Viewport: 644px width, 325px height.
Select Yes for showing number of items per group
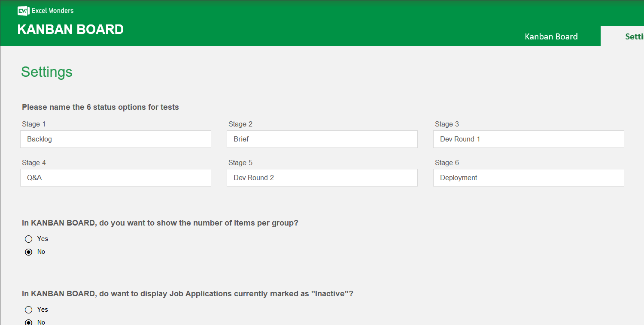pos(28,239)
